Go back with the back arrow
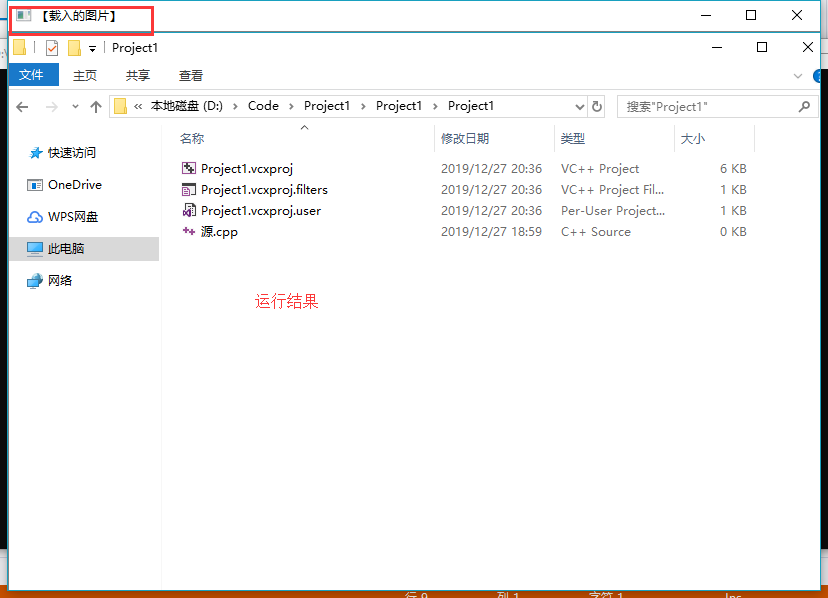Screen dimensions: 828x598 tap(22, 107)
